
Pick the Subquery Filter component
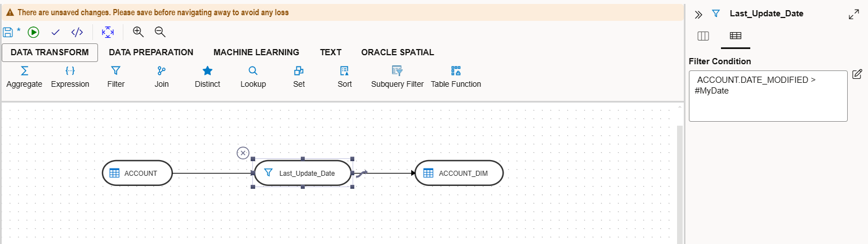click(x=397, y=77)
